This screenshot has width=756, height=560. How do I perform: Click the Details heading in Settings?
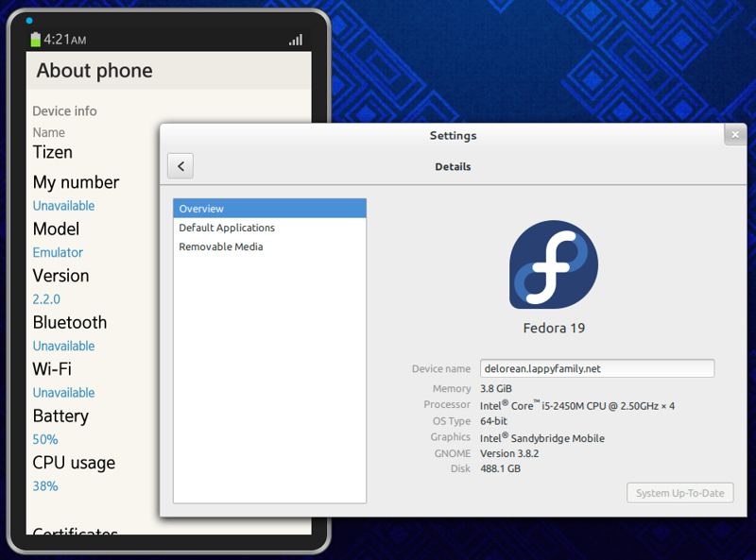[x=453, y=167]
